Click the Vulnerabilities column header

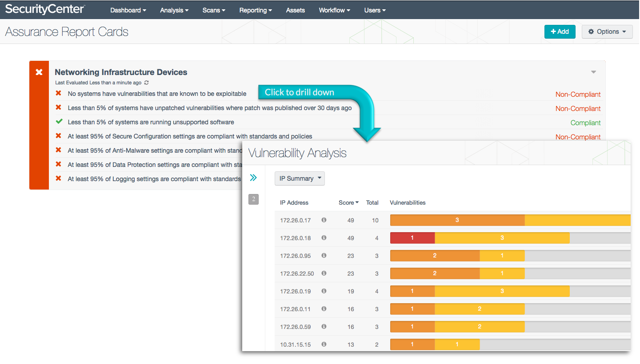[408, 202]
